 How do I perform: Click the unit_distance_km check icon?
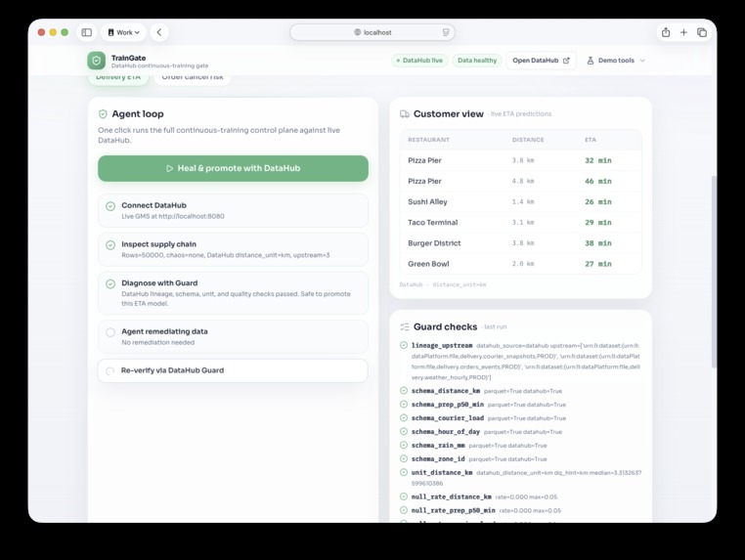click(x=404, y=472)
